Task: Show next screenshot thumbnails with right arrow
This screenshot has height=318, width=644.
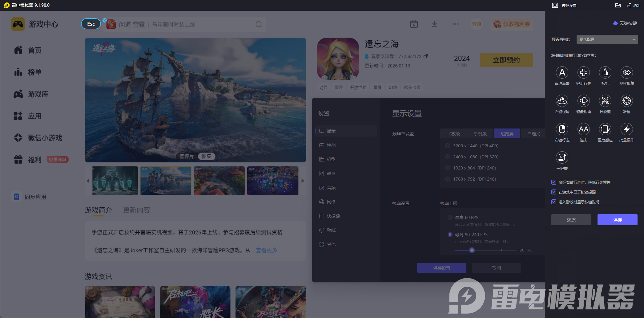Action: point(303,181)
